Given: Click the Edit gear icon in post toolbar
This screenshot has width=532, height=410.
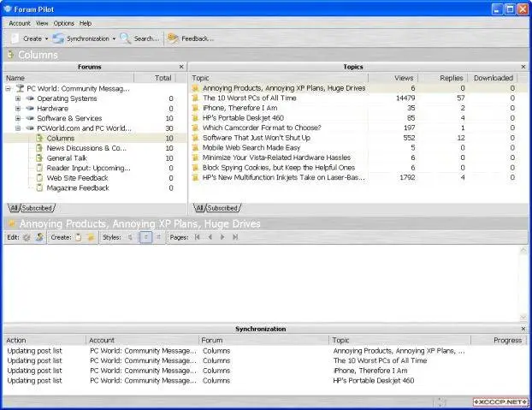Looking at the screenshot, I should (27, 237).
